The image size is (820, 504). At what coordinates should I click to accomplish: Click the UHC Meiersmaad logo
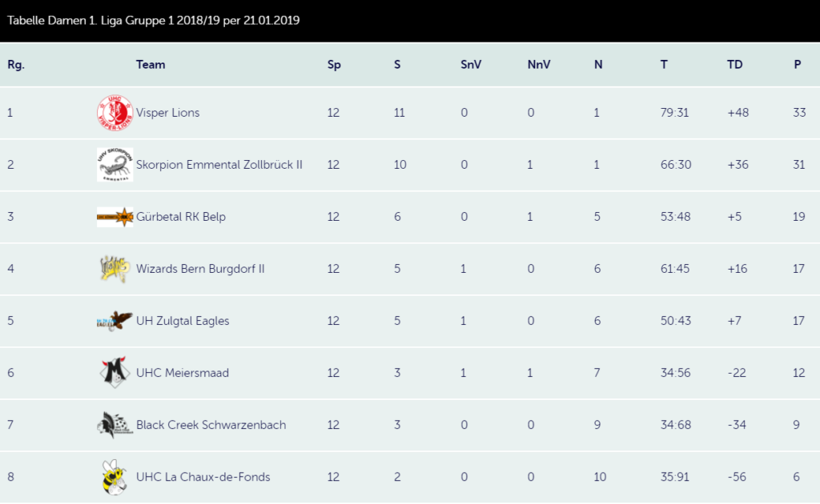coord(115,372)
